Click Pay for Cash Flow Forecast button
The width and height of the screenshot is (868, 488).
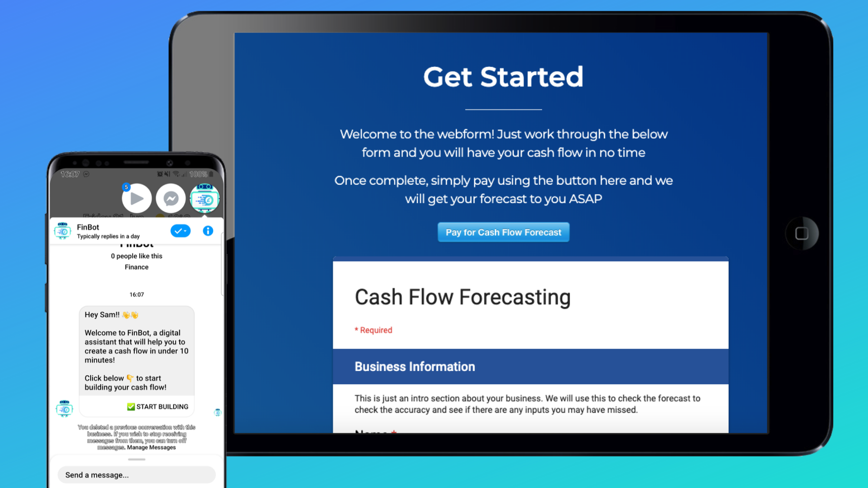(x=503, y=232)
